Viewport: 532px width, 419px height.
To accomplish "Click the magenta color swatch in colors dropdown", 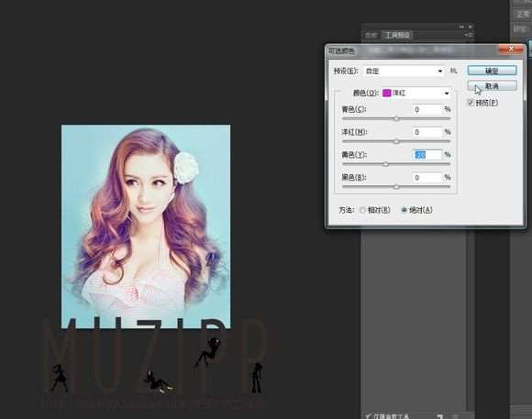I will [x=387, y=93].
